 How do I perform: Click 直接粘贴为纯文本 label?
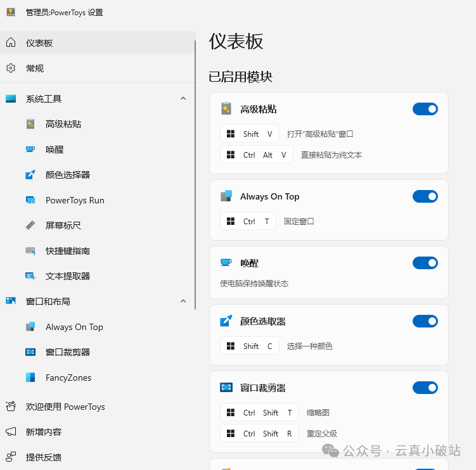coord(331,155)
